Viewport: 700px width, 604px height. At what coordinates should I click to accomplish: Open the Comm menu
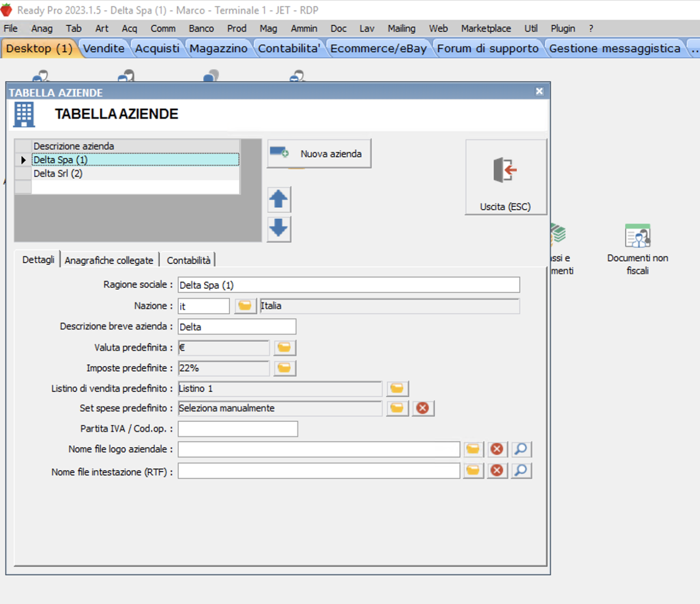point(163,28)
